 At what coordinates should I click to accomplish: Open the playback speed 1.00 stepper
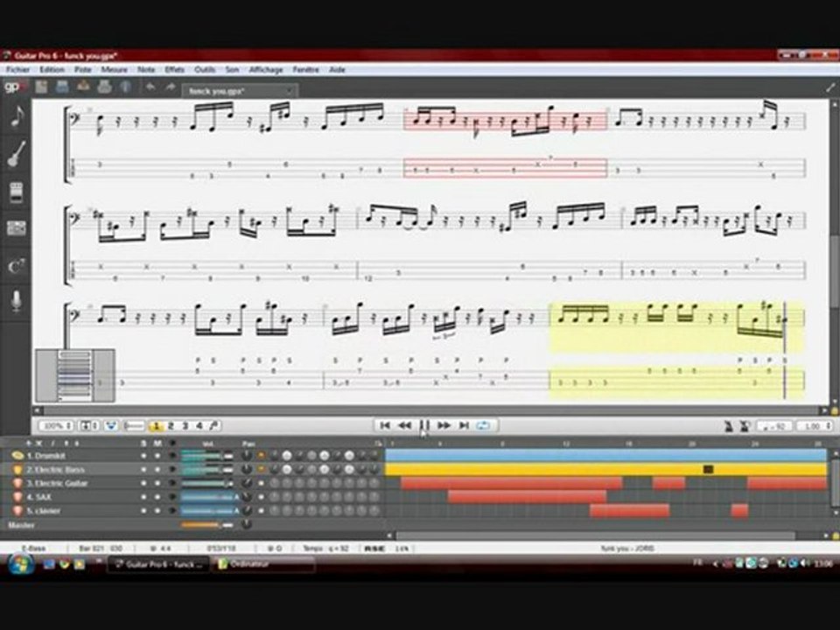[815, 426]
